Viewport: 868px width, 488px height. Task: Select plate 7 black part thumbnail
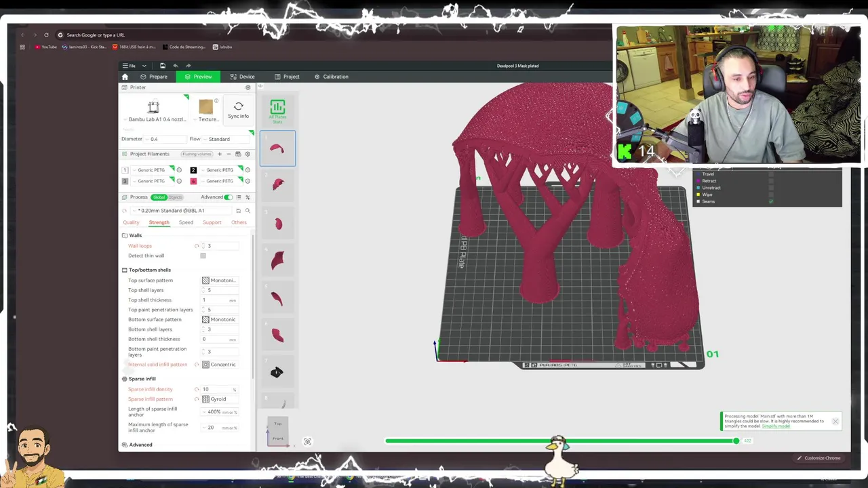click(277, 372)
